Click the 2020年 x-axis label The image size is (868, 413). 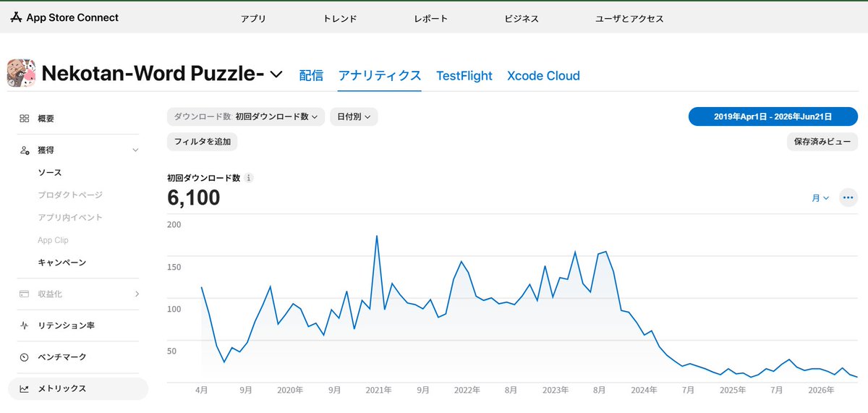pos(290,390)
